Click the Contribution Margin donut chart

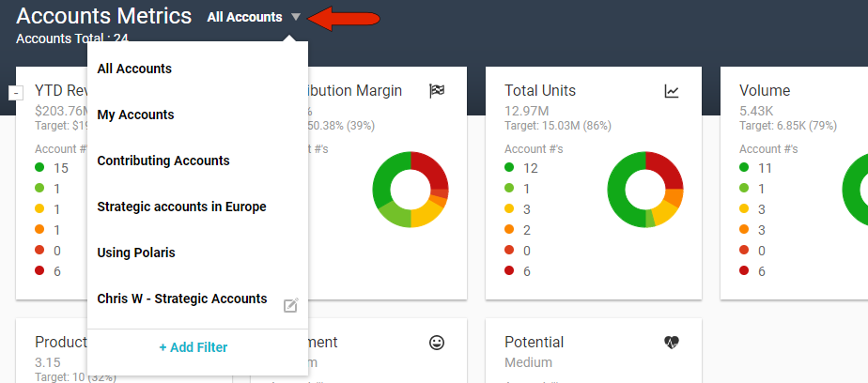pyautogui.click(x=411, y=189)
